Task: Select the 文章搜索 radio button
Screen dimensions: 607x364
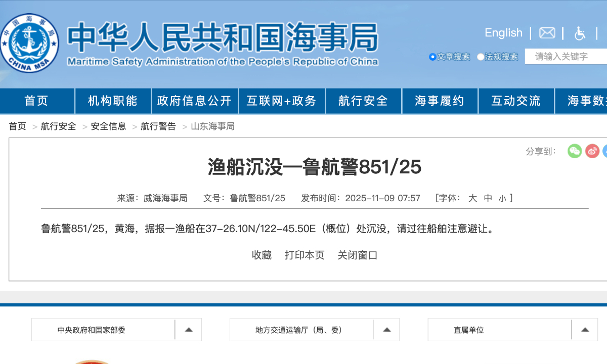Action: [x=432, y=57]
